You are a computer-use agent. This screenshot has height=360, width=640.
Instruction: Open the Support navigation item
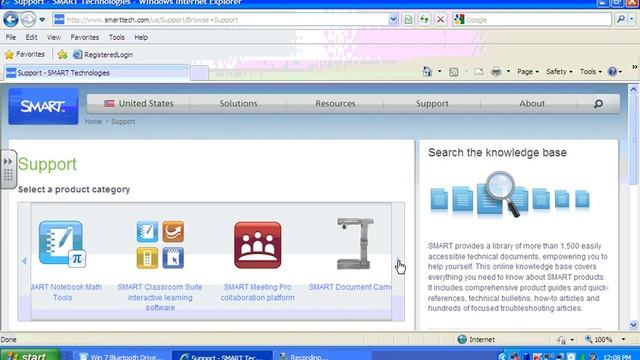[x=432, y=104]
